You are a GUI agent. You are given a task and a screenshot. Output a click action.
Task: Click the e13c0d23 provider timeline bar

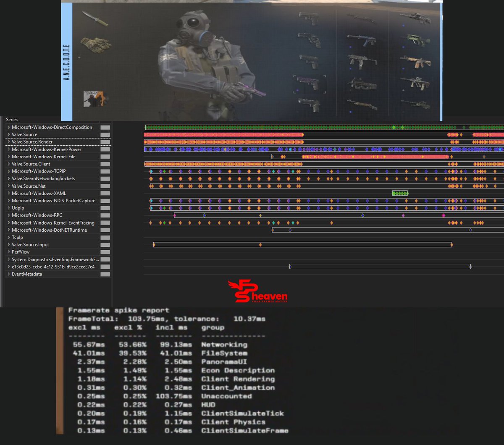380,267
